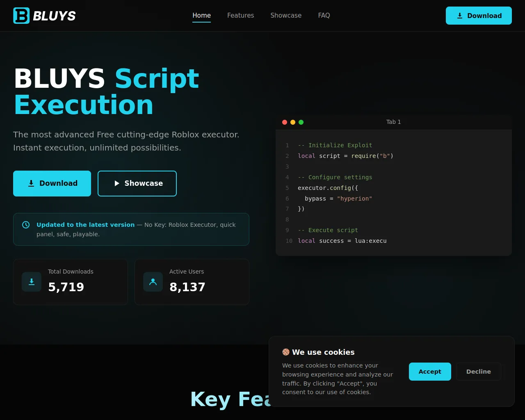Click the BLUYS brand name text
Image resolution: width=525 pixels, height=420 pixels.
pyautogui.click(x=54, y=16)
